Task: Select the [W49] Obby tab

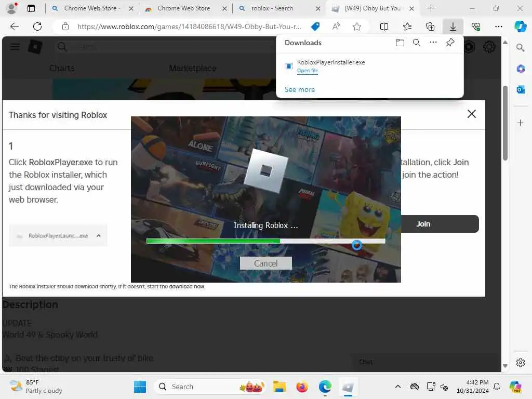Action: click(373, 8)
